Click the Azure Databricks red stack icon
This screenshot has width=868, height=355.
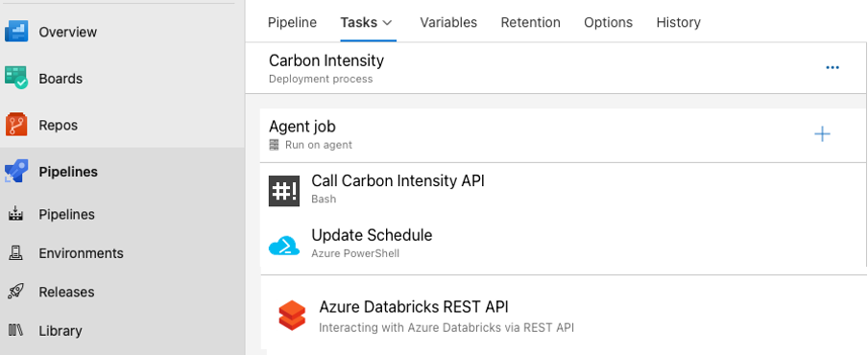292,316
